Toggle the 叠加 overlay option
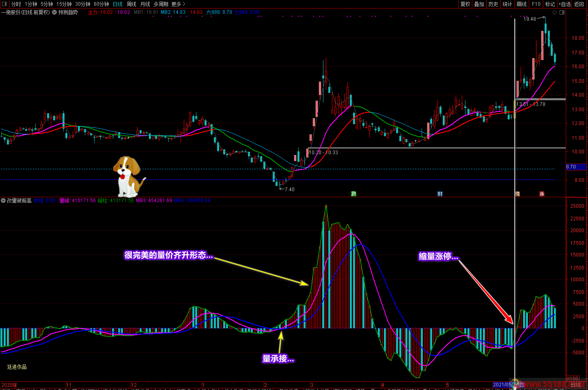This screenshot has width=588, height=390. 479,4
